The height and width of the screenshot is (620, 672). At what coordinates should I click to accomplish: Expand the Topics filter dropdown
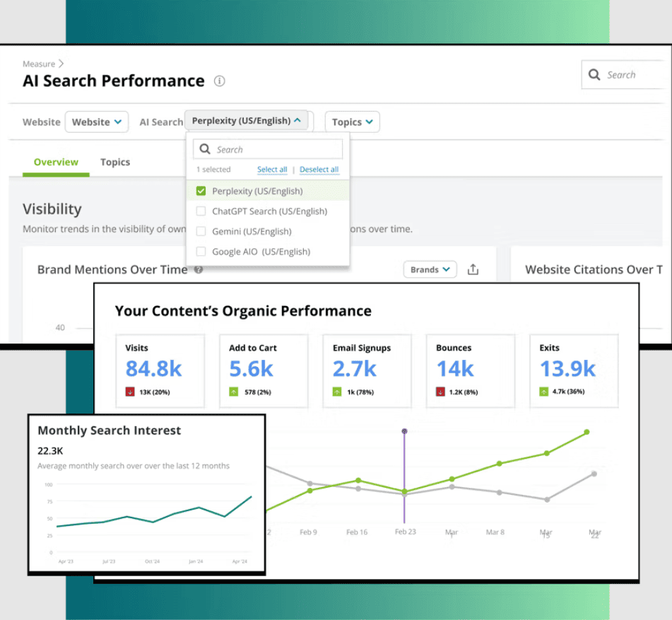point(353,122)
